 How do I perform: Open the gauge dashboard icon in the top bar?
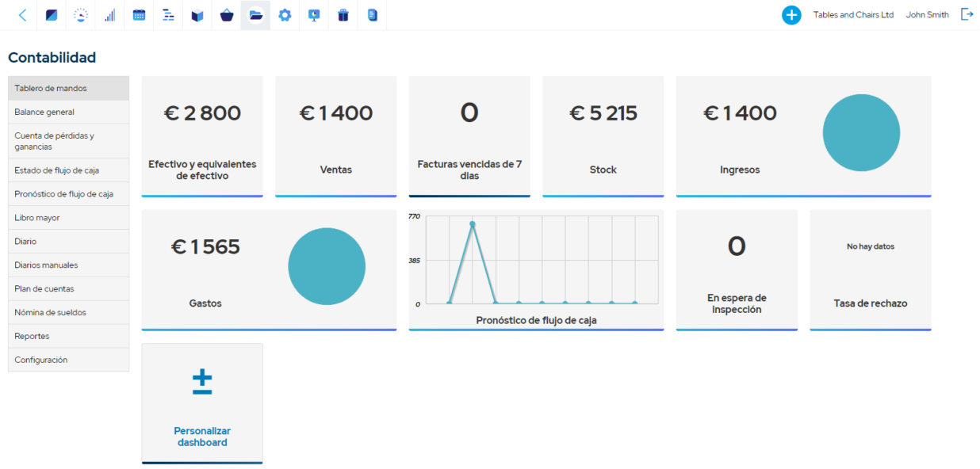coord(81,14)
